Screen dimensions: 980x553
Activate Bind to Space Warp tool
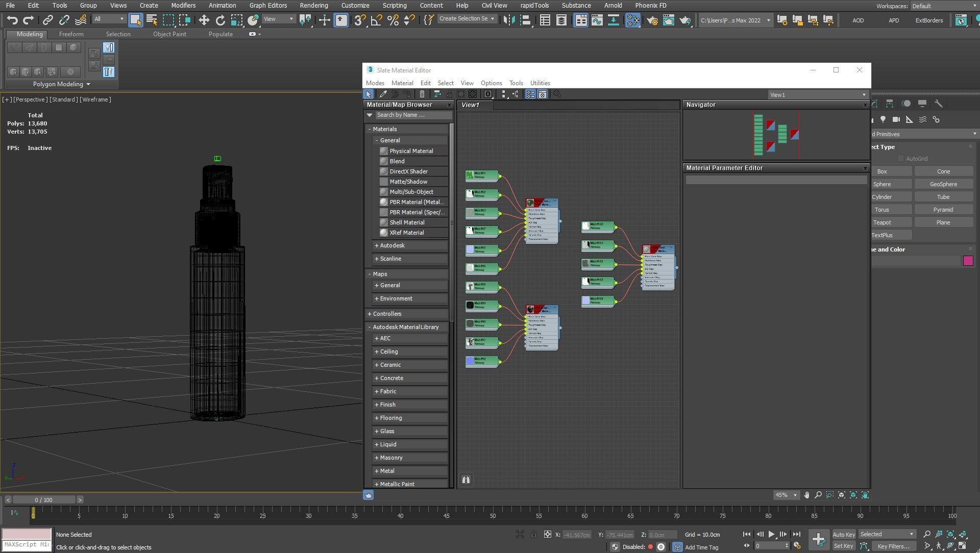pos(80,20)
